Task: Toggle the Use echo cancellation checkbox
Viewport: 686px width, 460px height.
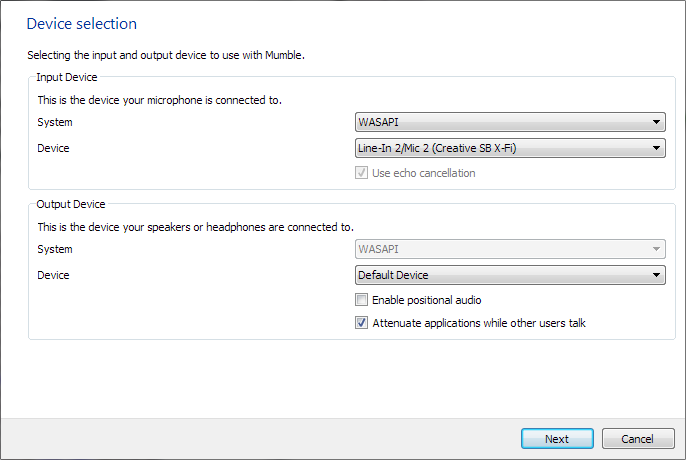Action: [361, 173]
